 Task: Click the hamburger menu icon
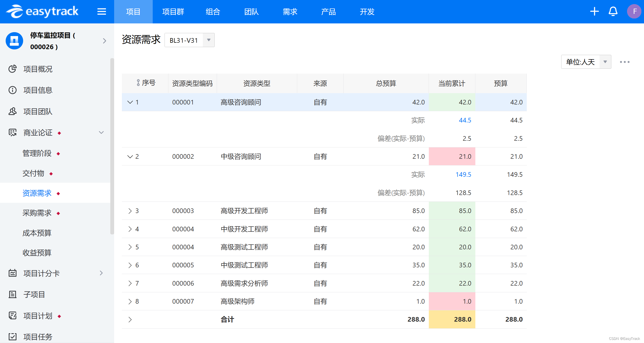tap(102, 12)
